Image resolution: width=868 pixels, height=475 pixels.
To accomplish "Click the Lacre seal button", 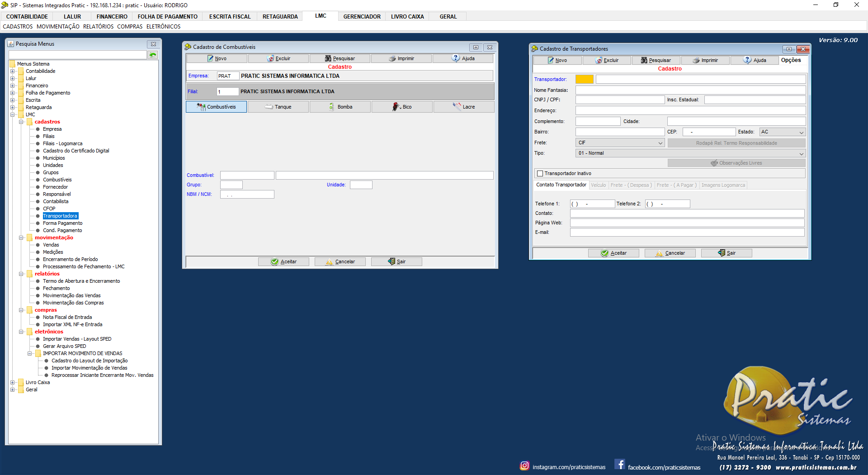I will pyautogui.click(x=464, y=107).
